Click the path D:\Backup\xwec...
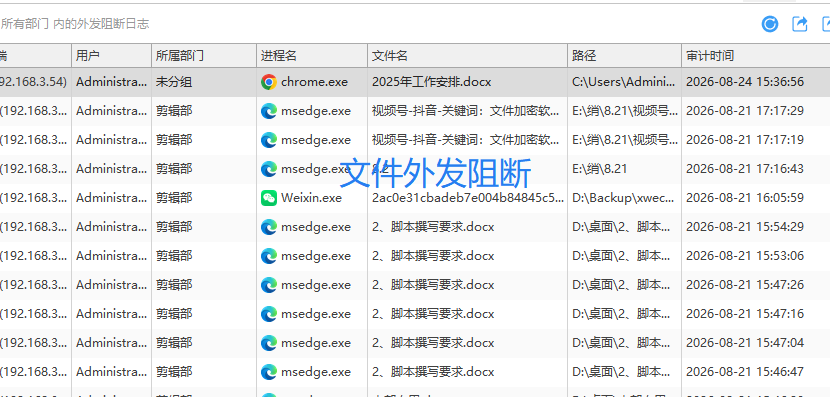830x397 pixels. click(624, 198)
